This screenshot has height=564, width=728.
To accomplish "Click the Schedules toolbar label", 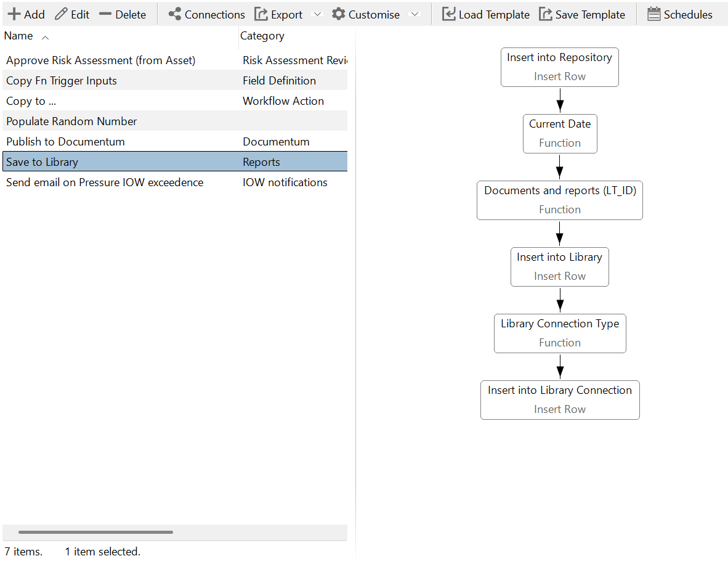I will pos(687,14).
